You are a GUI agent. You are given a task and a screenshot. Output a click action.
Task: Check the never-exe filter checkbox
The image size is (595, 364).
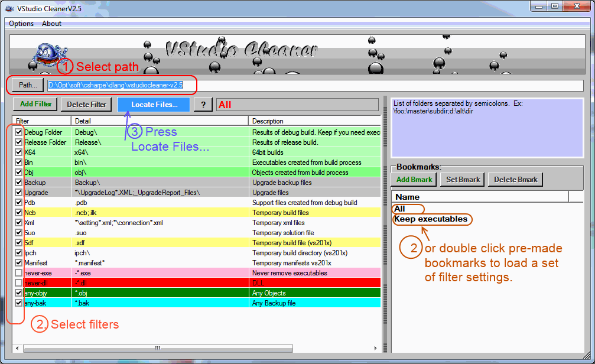click(x=18, y=273)
